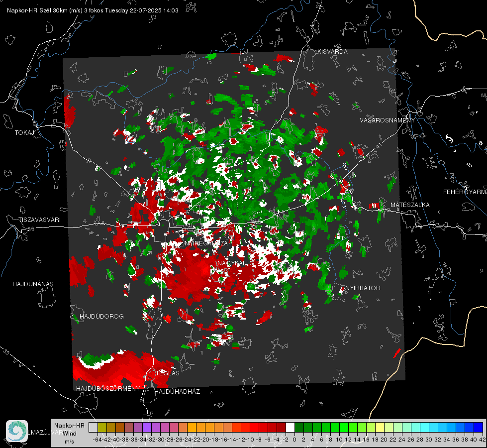487x448 pixels.
Task: Click the -64 value on the legend scale
Action: pyautogui.click(x=97, y=440)
